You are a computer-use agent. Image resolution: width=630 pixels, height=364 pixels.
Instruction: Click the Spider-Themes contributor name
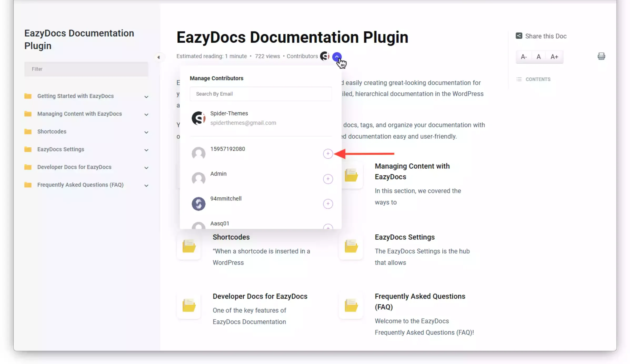[229, 113]
